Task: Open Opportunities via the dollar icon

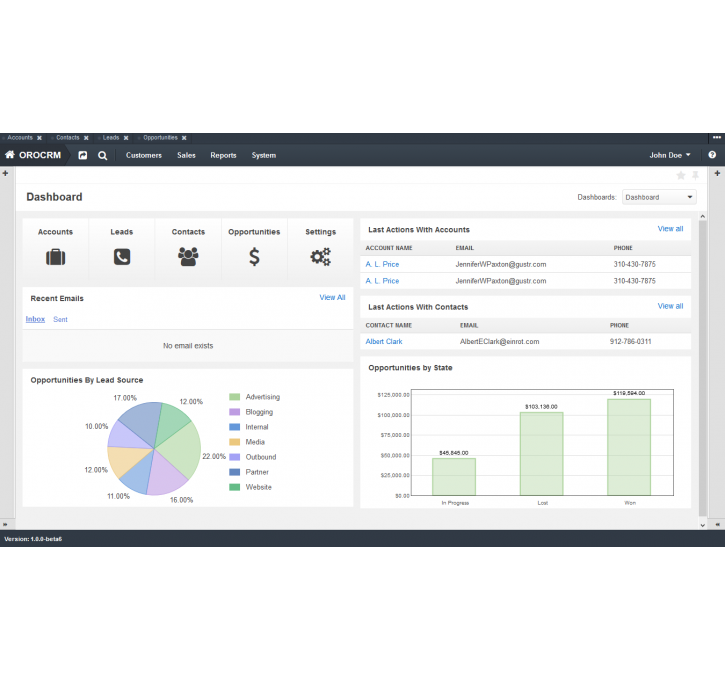Action: click(254, 257)
